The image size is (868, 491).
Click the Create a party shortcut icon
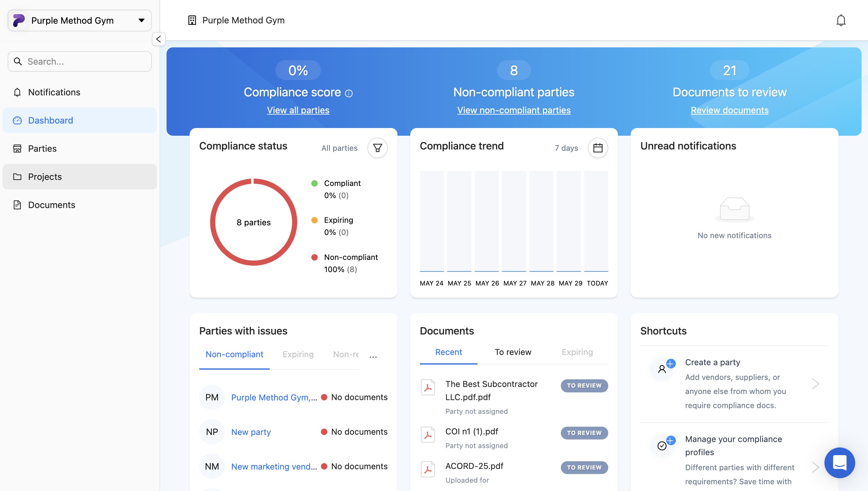point(663,368)
